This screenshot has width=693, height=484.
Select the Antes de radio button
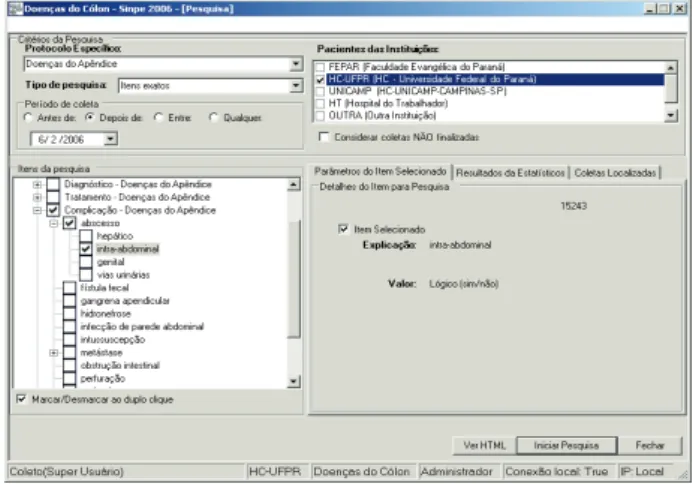coord(28,118)
